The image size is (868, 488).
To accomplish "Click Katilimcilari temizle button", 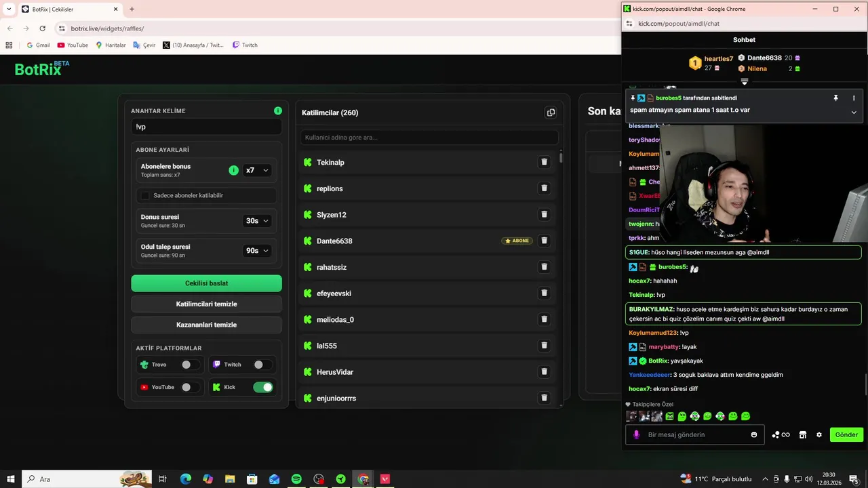I will tap(206, 304).
